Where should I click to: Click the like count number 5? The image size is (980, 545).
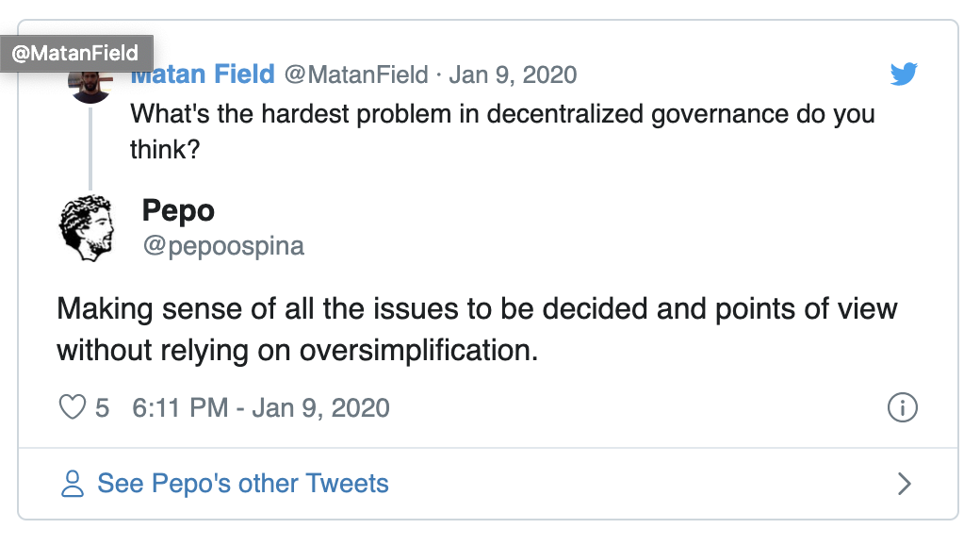pyautogui.click(x=102, y=408)
